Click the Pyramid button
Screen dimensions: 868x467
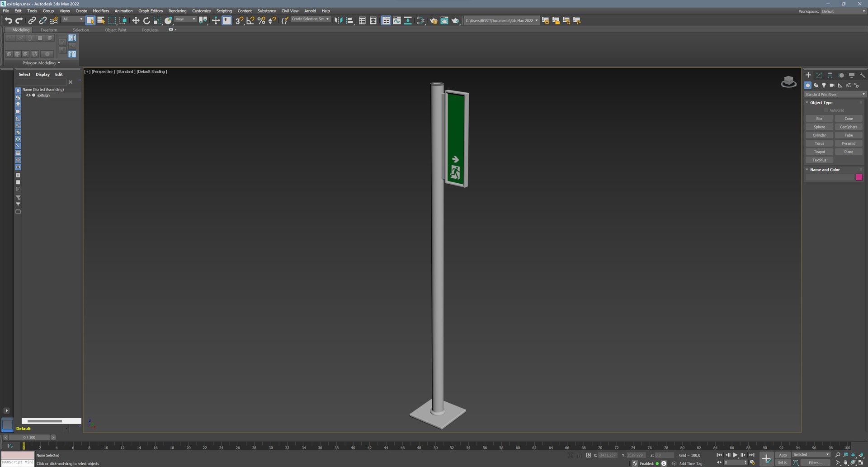pos(849,143)
